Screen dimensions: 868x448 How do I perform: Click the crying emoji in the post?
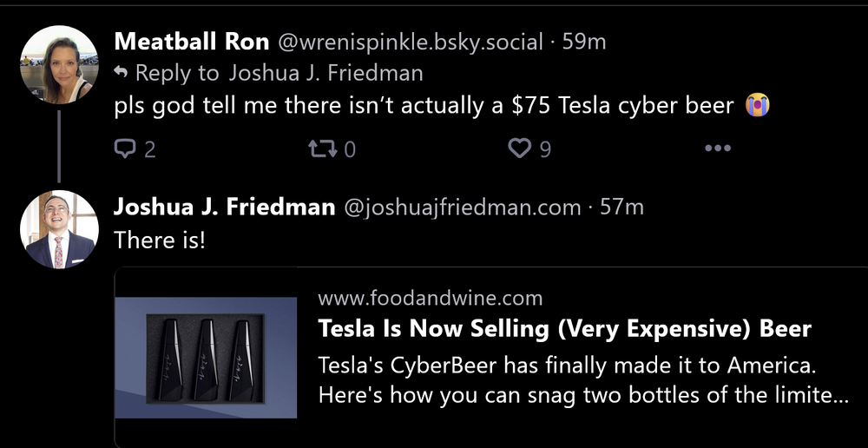(x=758, y=106)
